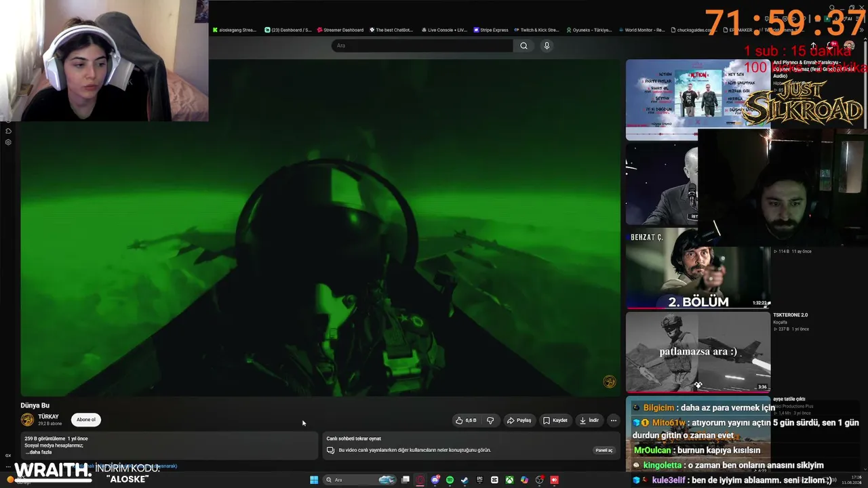Open the more actions three-dot menu
868x488 pixels.
pyautogui.click(x=614, y=420)
